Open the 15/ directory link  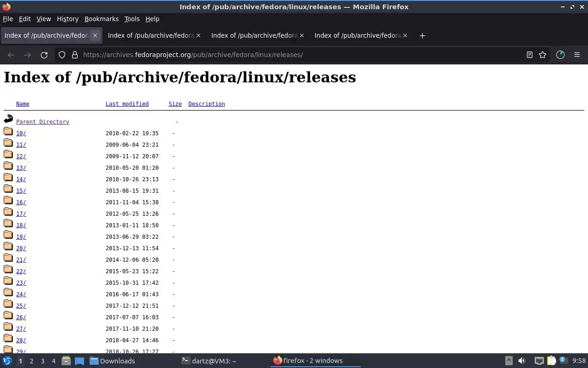21,191
